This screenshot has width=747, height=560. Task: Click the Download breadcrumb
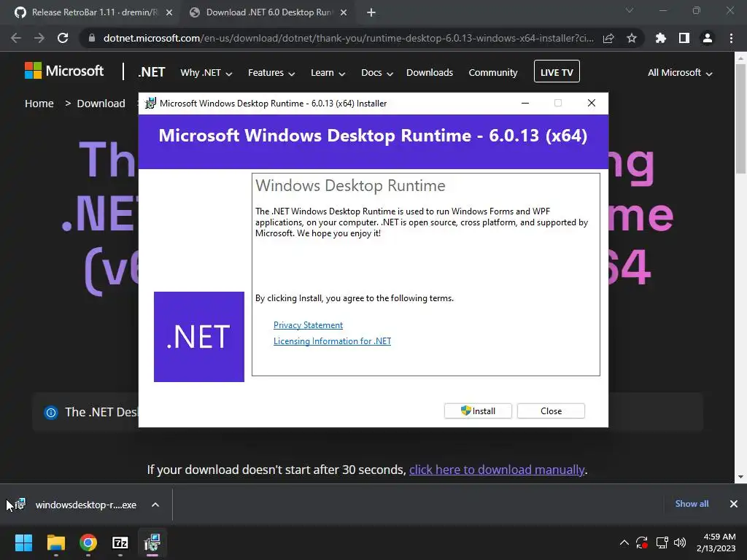coord(101,104)
